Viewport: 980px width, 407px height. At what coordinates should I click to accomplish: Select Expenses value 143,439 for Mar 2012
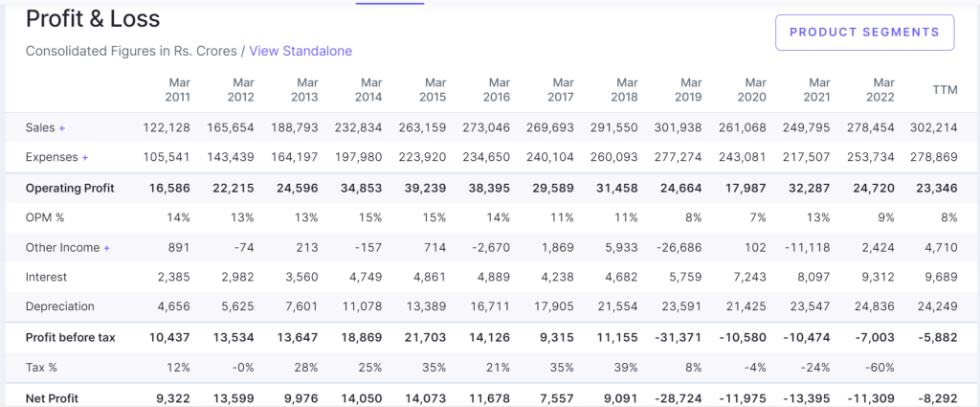(x=231, y=158)
